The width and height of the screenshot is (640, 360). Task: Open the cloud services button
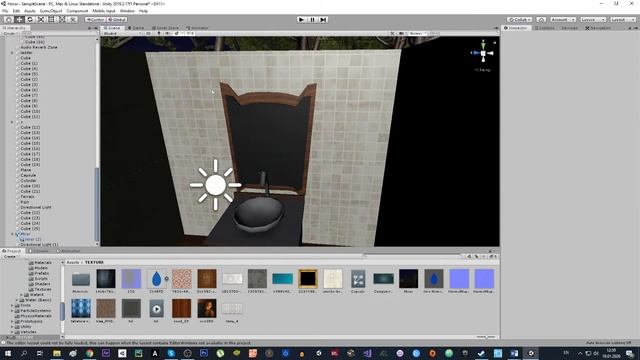541,19
